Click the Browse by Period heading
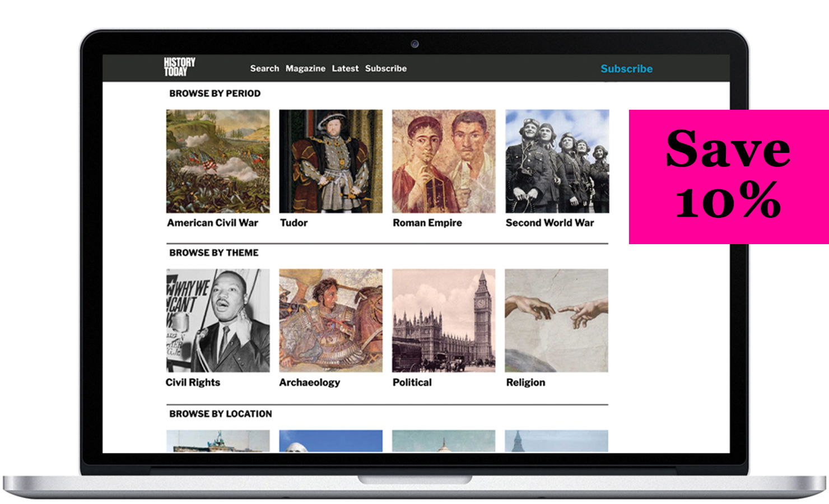829x504 pixels. [215, 94]
